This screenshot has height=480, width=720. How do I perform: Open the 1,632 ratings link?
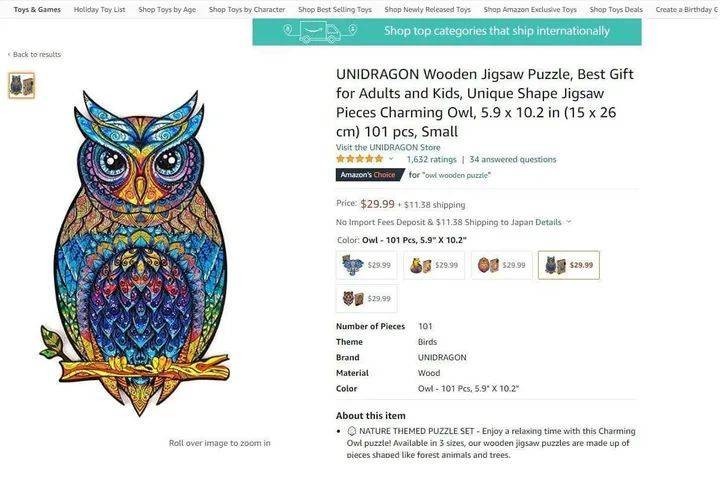click(x=431, y=159)
